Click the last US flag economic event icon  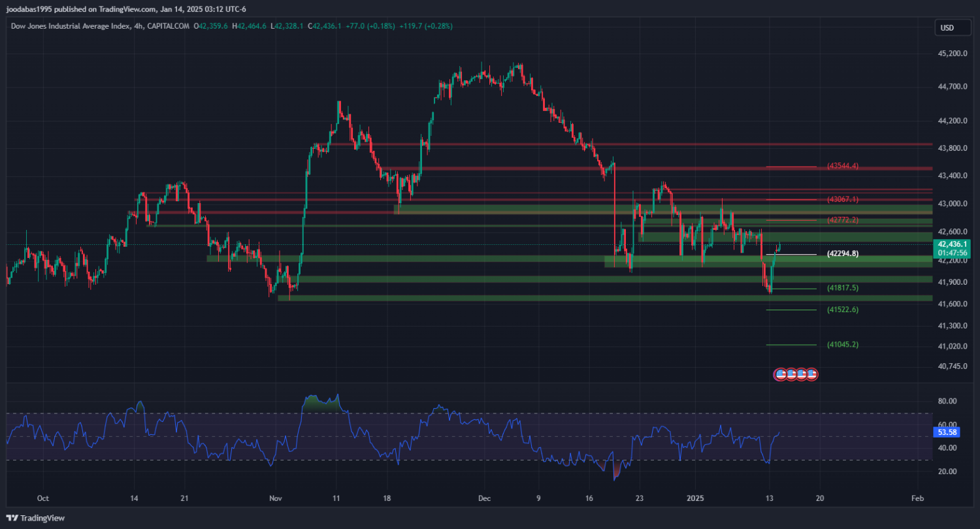coord(811,374)
